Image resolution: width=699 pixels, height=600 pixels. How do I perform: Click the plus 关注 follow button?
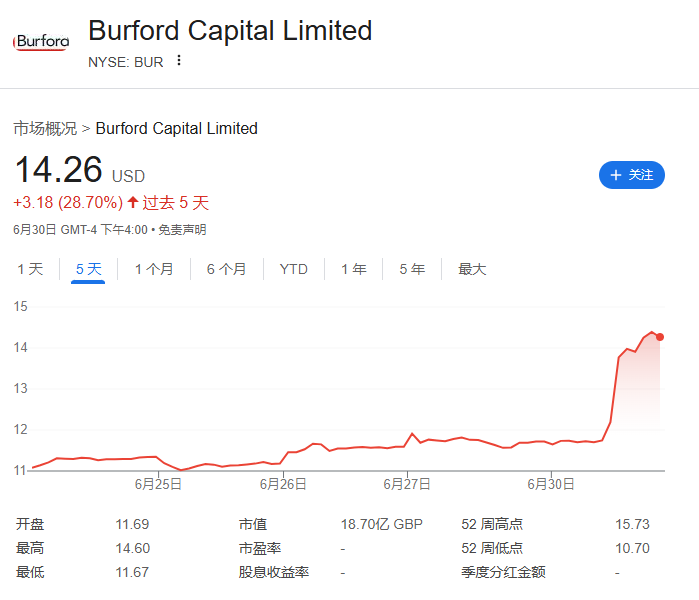click(631, 175)
